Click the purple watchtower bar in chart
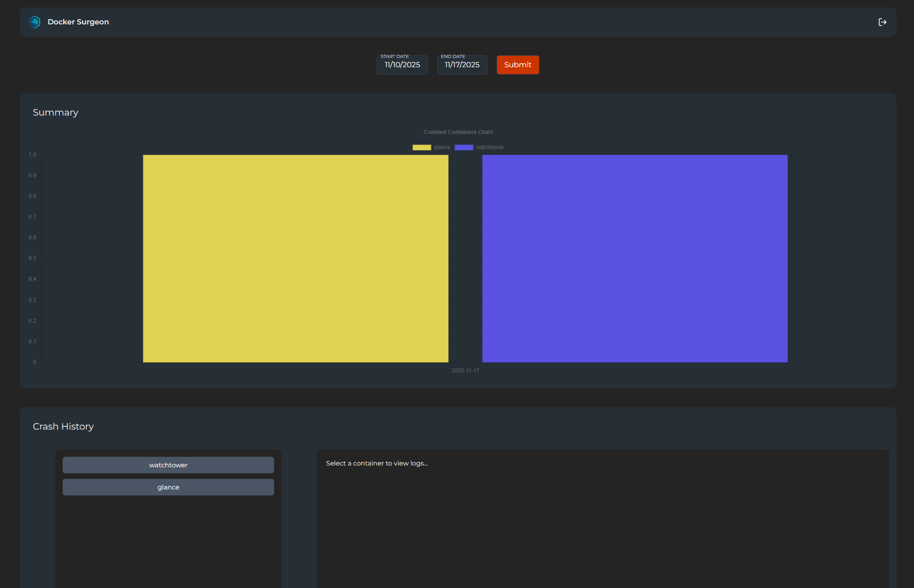The width and height of the screenshot is (914, 588). [635, 258]
